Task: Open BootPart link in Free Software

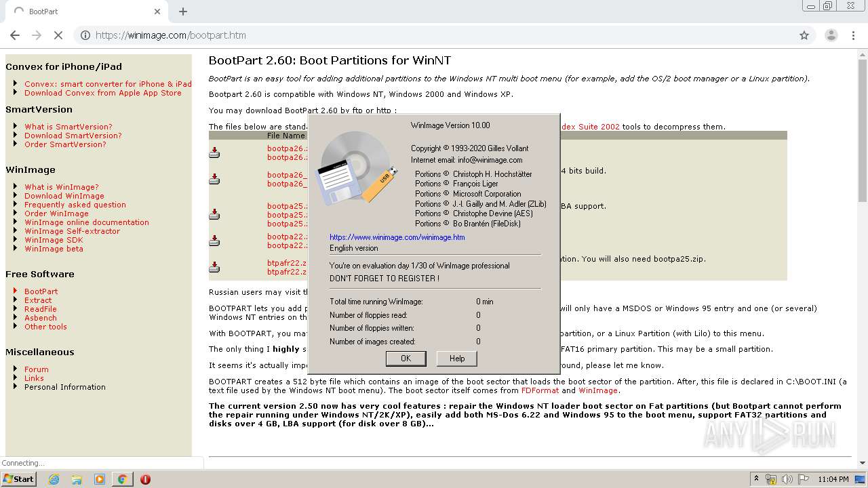Action: 41,291
